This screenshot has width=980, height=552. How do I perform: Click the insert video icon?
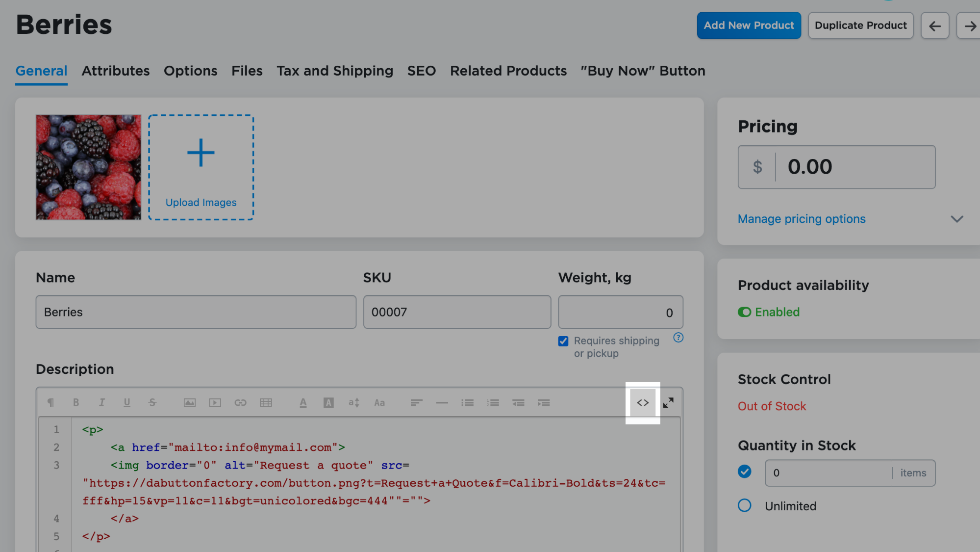pyautogui.click(x=215, y=403)
